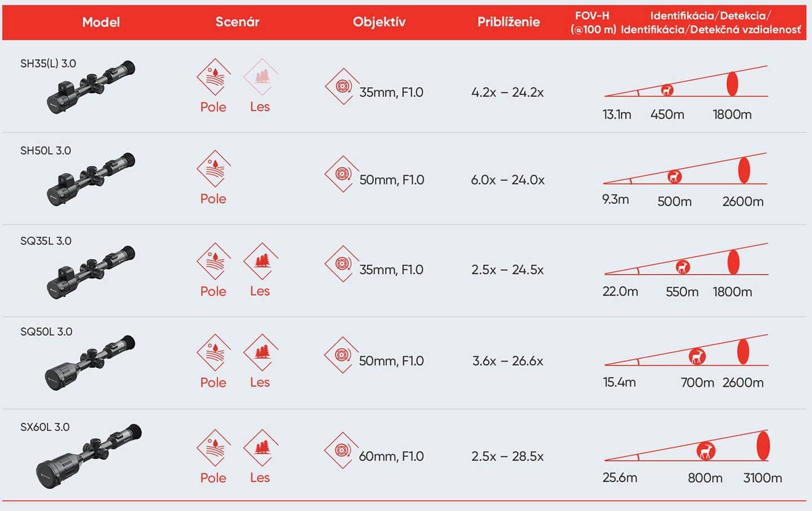This screenshot has height=511, width=812.
Task: Click the Objektív column header
Action: pos(379,22)
